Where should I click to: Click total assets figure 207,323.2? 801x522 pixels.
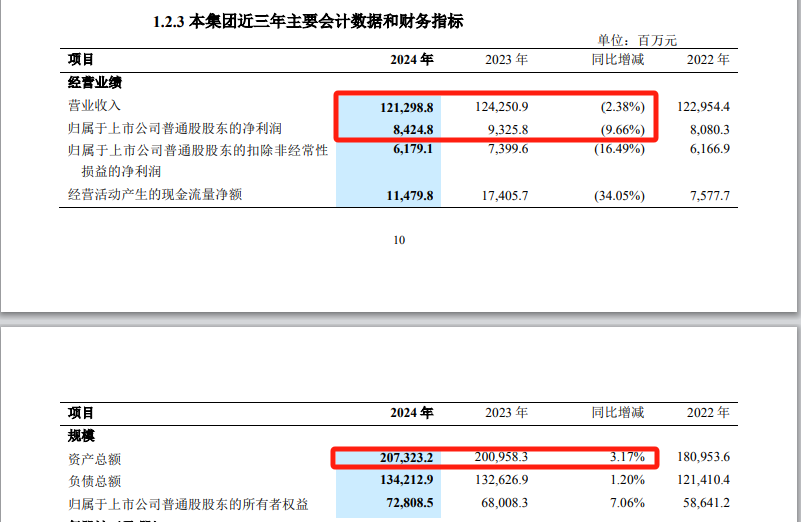(407, 458)
